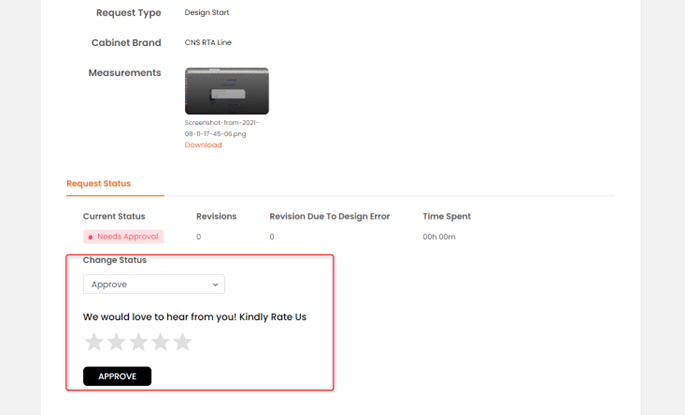This screenshot has height=415, width=685.
Task: Rate three stars with the middle star
Action: point(138,342)
